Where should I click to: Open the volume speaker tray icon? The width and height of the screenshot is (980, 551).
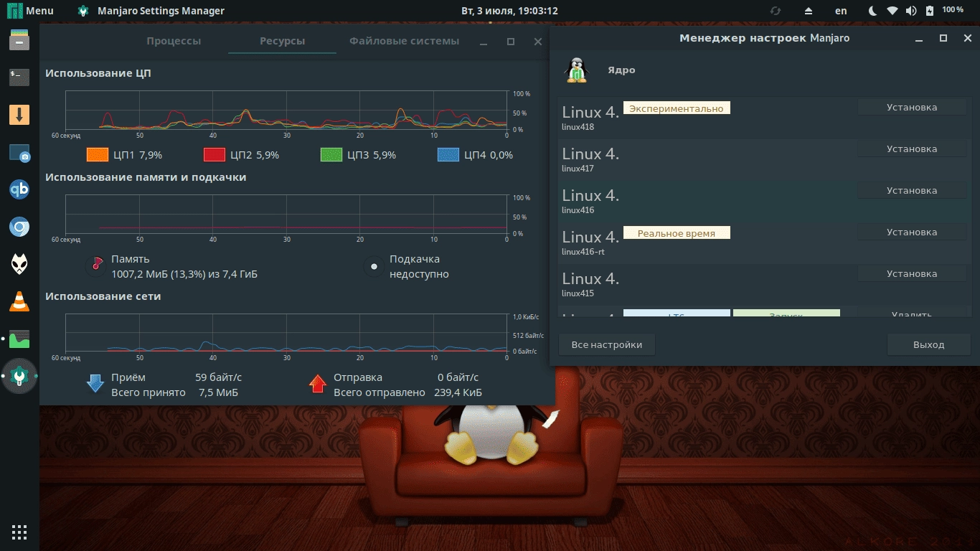(x=911, y=11)
